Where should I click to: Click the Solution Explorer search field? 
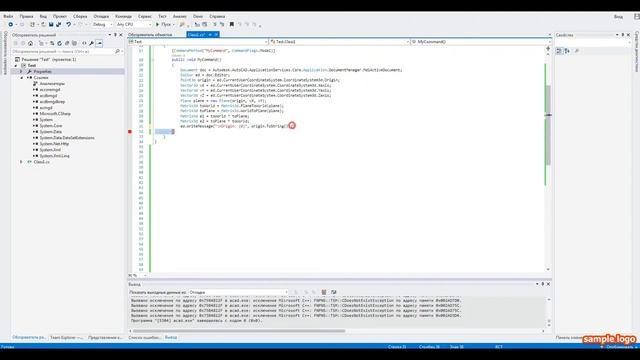click(x=63, y=51)
